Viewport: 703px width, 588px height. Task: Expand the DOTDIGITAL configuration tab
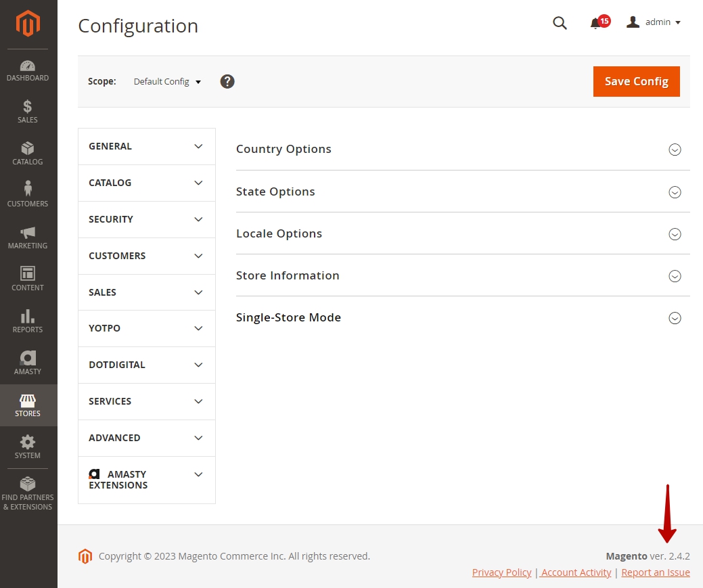[x=147, y=365]
